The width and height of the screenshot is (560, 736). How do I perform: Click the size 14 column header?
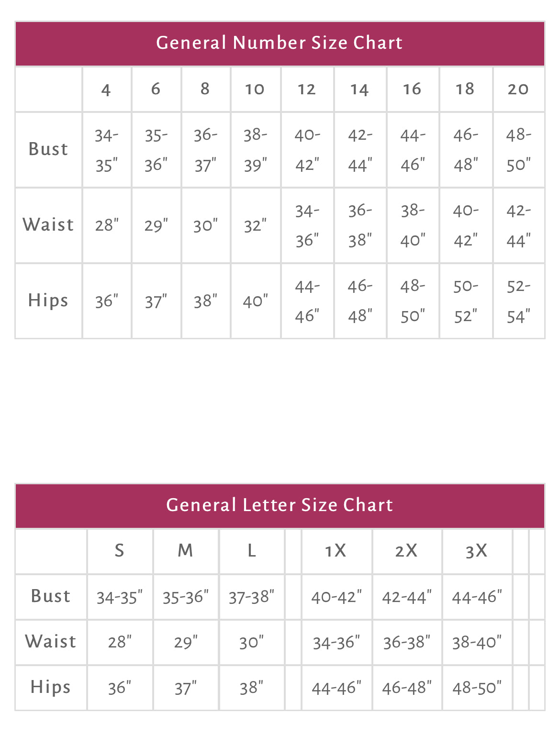coord(359,89)
